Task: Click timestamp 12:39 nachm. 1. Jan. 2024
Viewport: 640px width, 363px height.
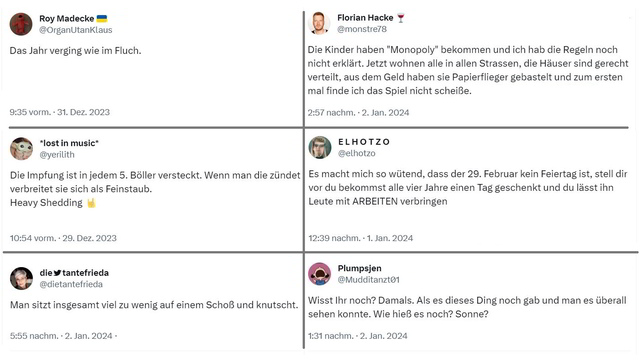Action: pos(360,238)
